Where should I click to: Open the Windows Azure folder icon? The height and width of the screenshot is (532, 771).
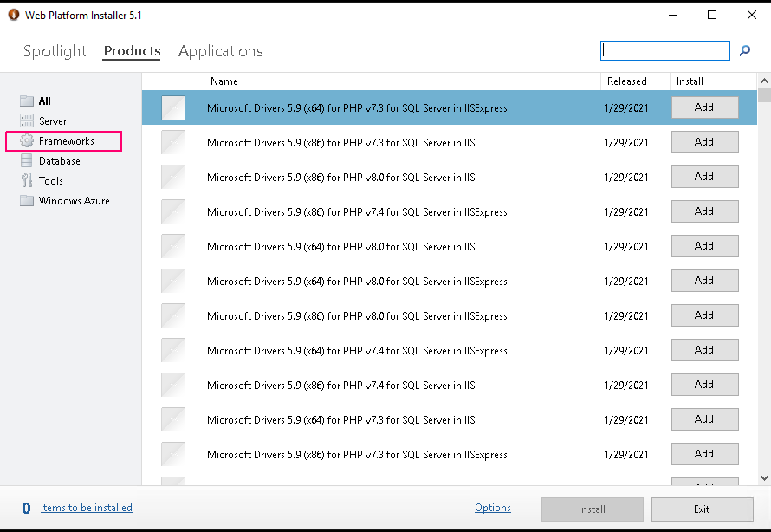27,201
